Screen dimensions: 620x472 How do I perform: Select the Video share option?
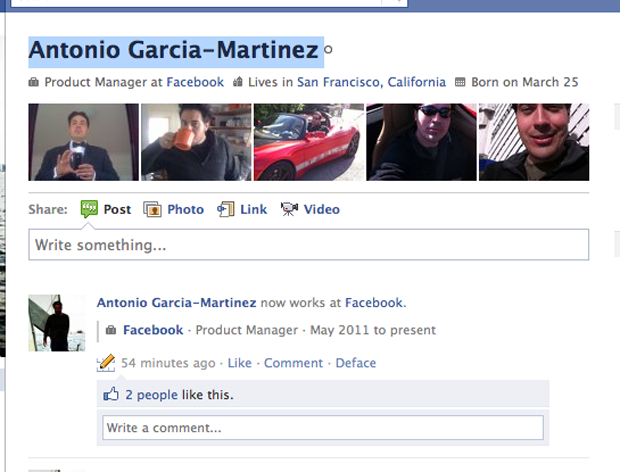(x=310, y=209)
